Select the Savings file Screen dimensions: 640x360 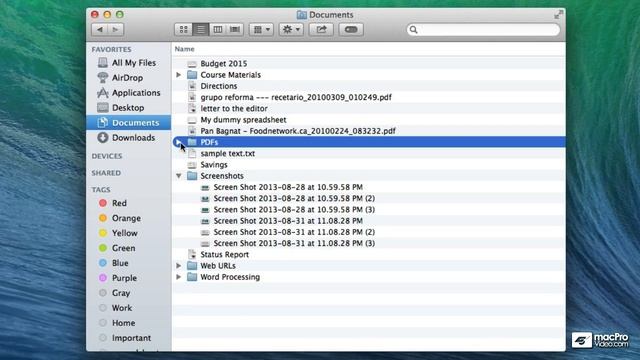point(214,164)
